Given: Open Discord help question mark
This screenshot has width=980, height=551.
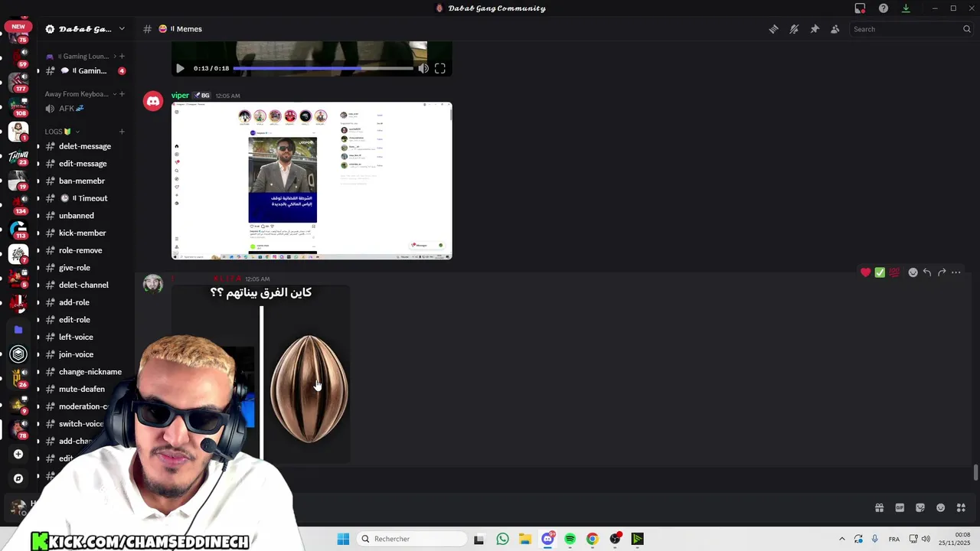Looking at the screenshot, I should [x=884, y=8].
